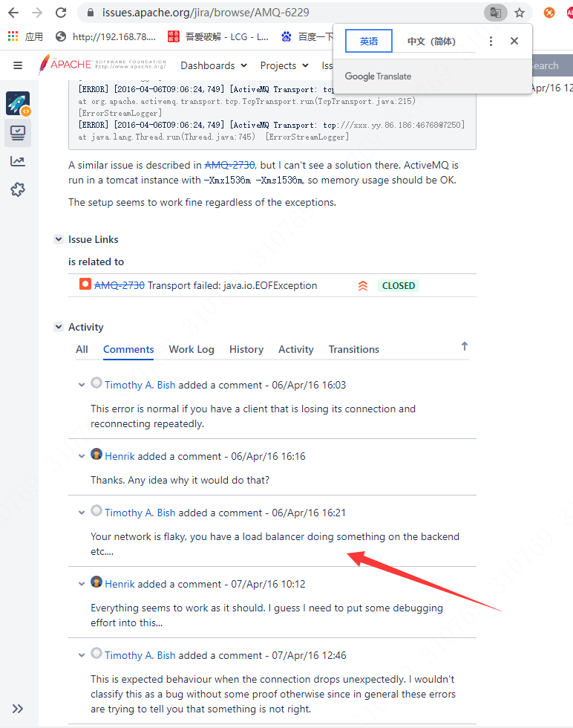This screenshot has height=728, width=573.
Task: Click the orange priority arrows icon
Action: point(363,285)
